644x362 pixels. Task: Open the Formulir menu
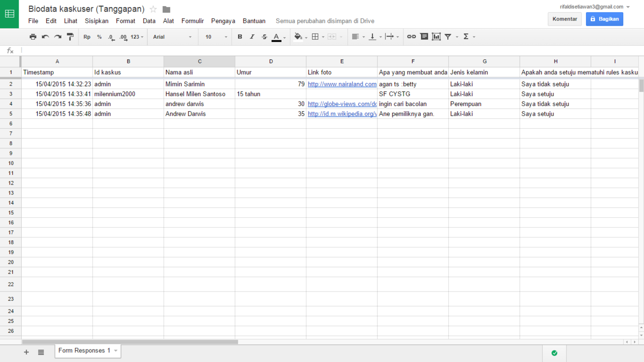pos(193,21)
